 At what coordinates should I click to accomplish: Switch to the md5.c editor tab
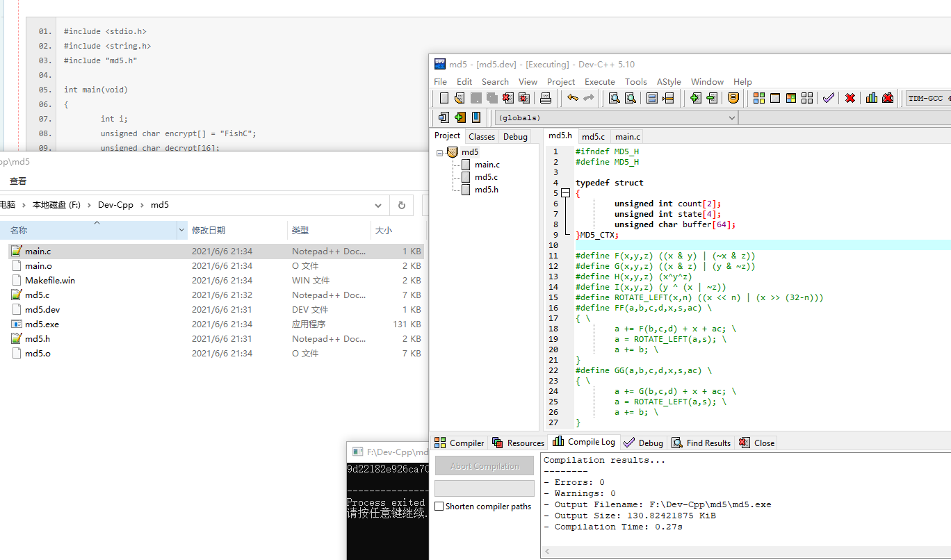(593, 137)
